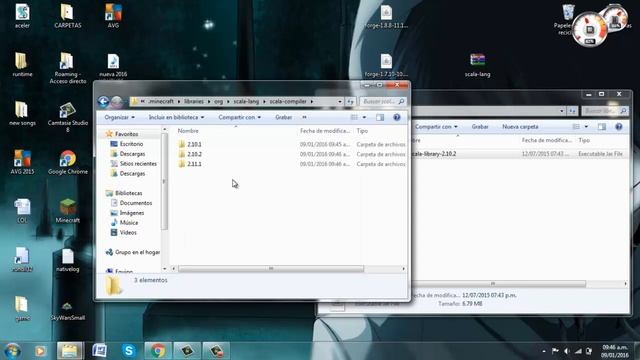Image resolution: width=640 pixels, height=360 pixels.
Task: Launch the Minecraft desktop icon
Action: pyautogui.click(x=68, y=211)
